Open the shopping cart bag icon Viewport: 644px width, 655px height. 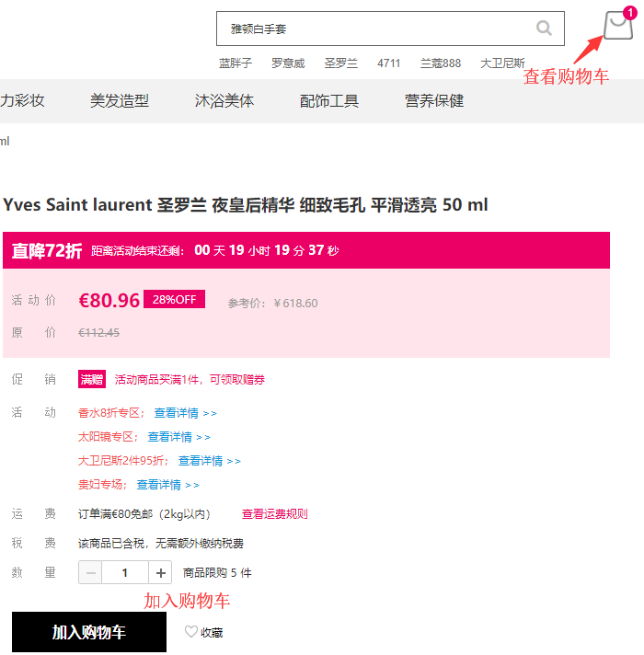(x=617, y=25)
